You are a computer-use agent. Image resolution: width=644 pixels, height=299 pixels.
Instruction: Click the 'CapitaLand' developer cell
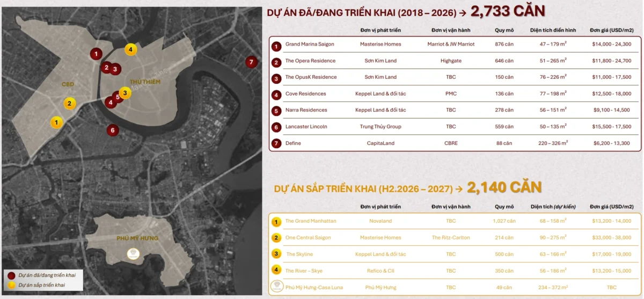[x=380, y=143]
